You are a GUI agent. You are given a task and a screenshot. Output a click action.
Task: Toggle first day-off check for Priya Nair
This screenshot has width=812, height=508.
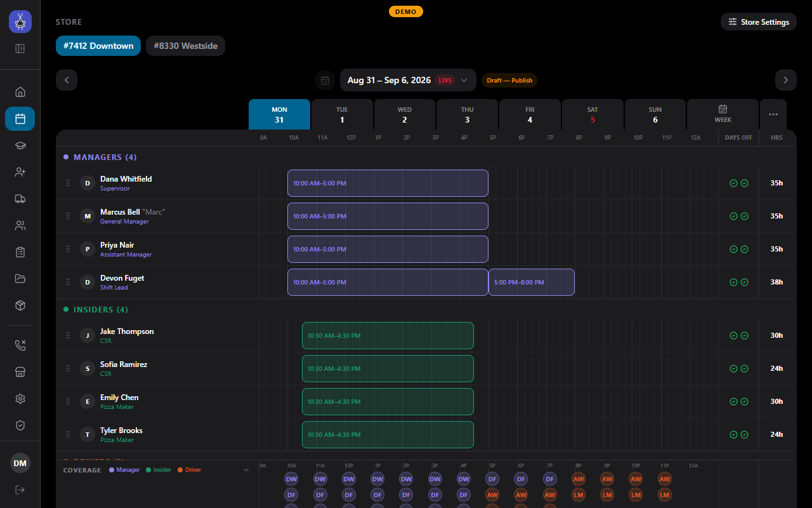pos(733,249)
